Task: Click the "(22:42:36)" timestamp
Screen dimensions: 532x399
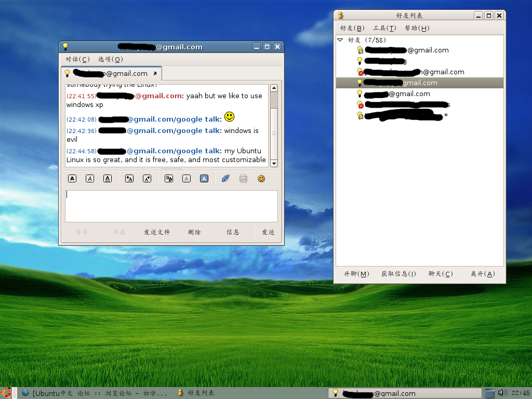Action: click(x=82, y=131)
